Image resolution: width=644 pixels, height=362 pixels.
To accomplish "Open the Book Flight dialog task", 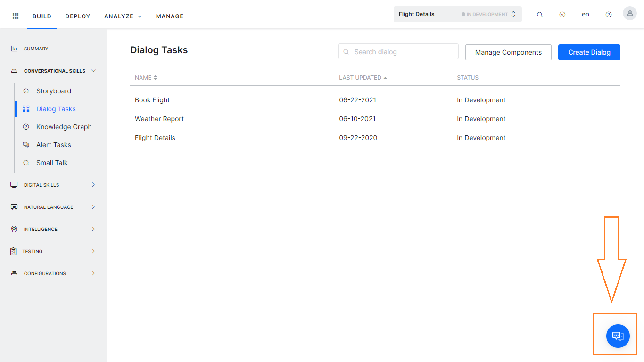I will (152, 100).
